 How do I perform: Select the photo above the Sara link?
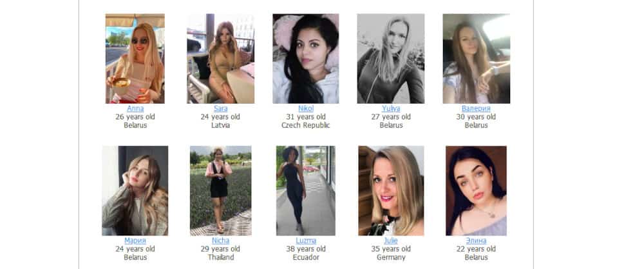(x=220, y=59)
